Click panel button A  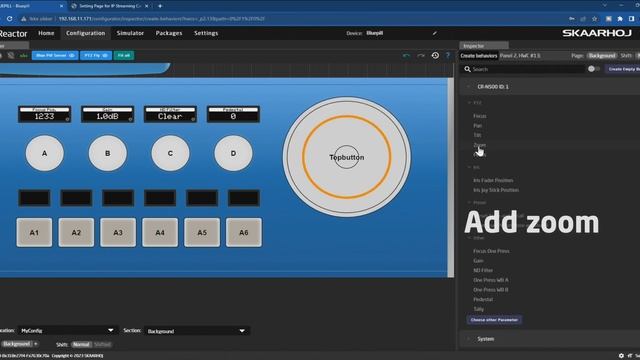[x=44, y=153]
